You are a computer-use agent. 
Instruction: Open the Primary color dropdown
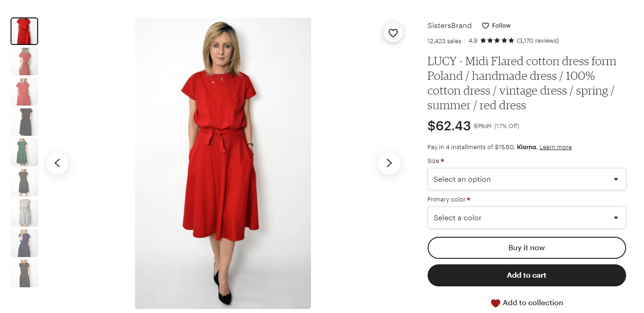click(526, 218)
